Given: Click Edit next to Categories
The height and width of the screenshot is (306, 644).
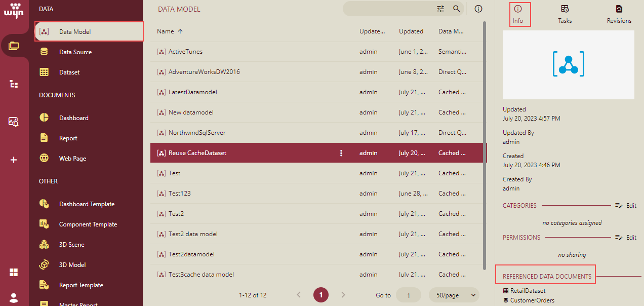Looking at the screenshot, I should pos(626,206).
